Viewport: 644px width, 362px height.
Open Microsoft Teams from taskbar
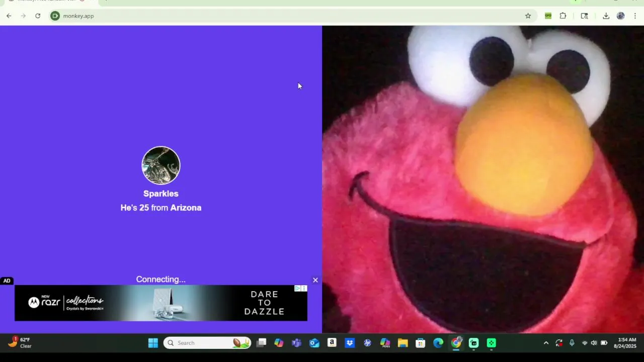tap(297, 343)
